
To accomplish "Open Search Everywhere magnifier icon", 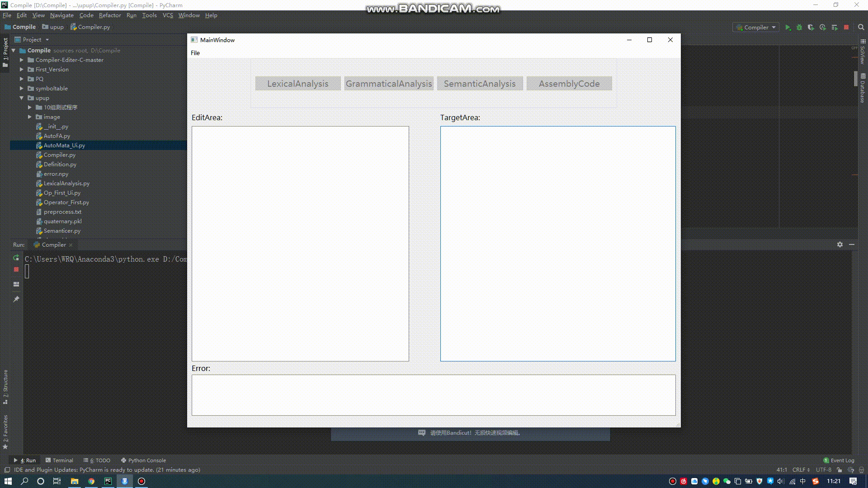I will point(861,28).
